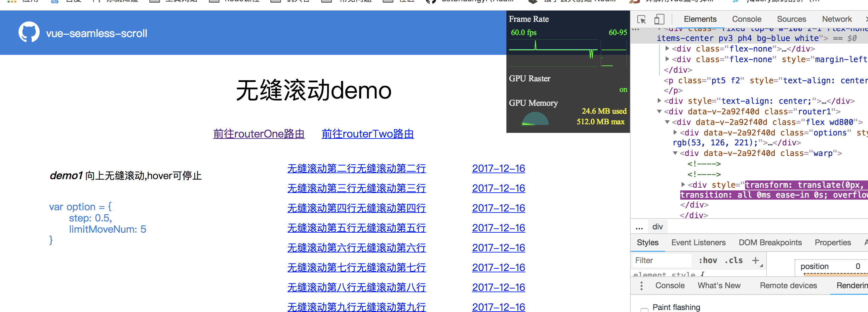The height and width of the screenshot is (312, 868).
Task: Toggle the .cls class editor
Action: 733,260
